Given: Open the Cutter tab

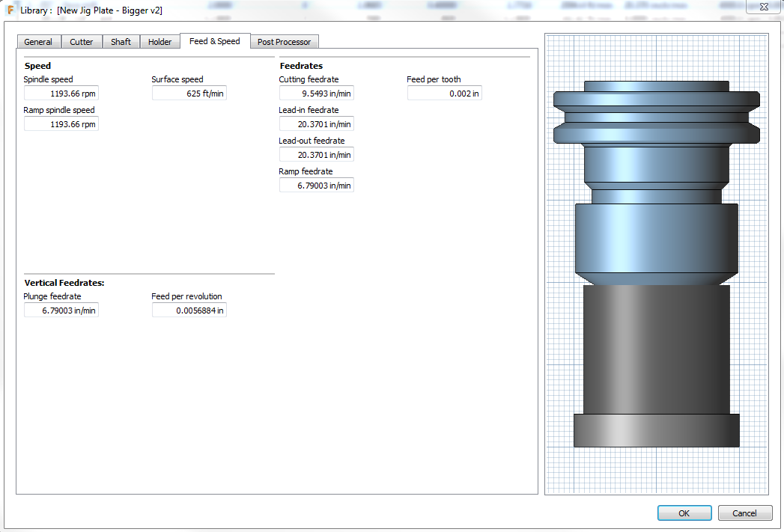Looking at the screenshot, I should [81, 42].
